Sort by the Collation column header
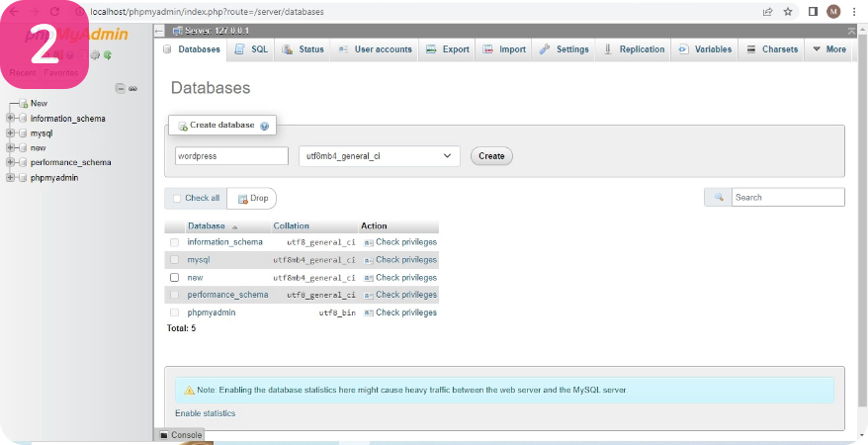The height and width of the screenshot is (445, 868). pos(292,225)
